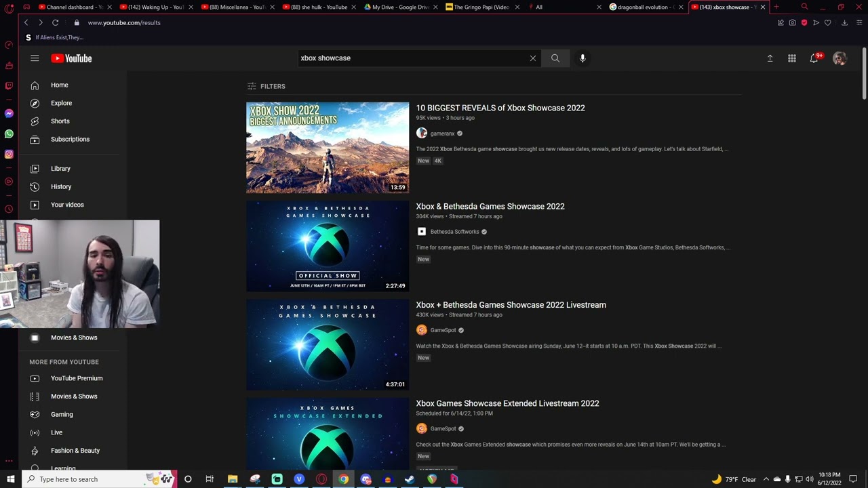Image resolution: width=868 pixels, height=488 pixels.
Task: Open the account avatar menu
Action: coord(840,58)
